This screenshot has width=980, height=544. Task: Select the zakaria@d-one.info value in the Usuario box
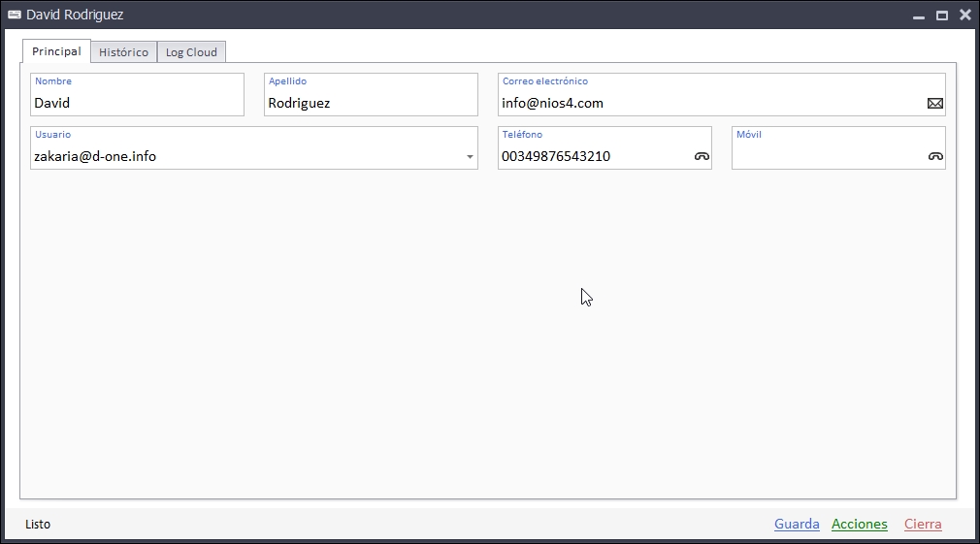pyautogui.click(x=95, y=156)
